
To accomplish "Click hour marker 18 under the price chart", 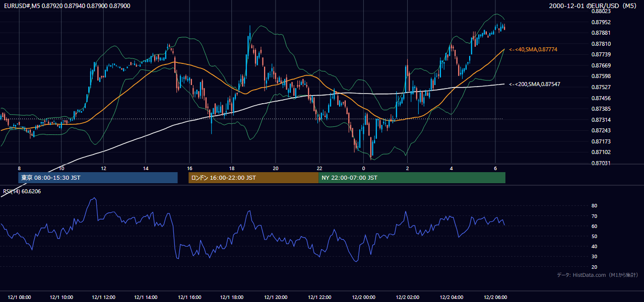I will click(232, 168).
